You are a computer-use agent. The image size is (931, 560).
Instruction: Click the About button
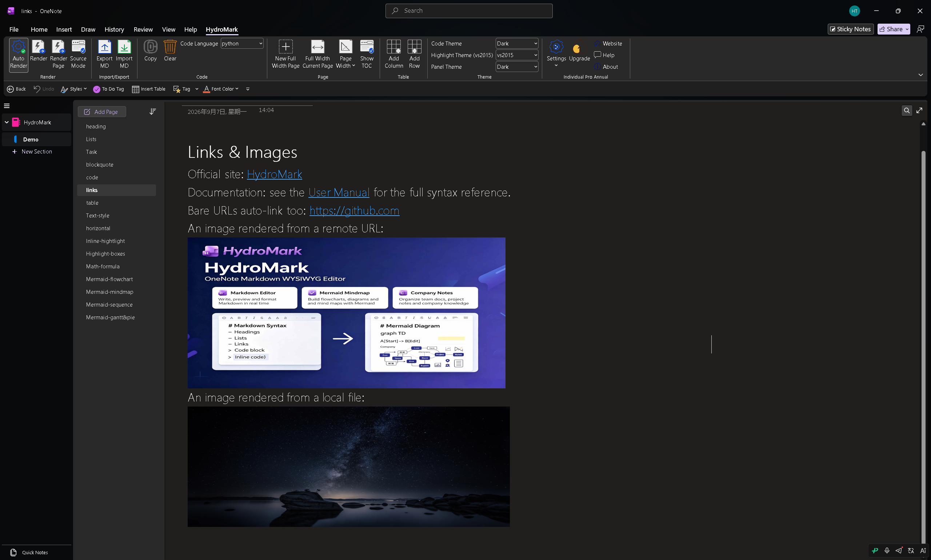coord(606,67)
